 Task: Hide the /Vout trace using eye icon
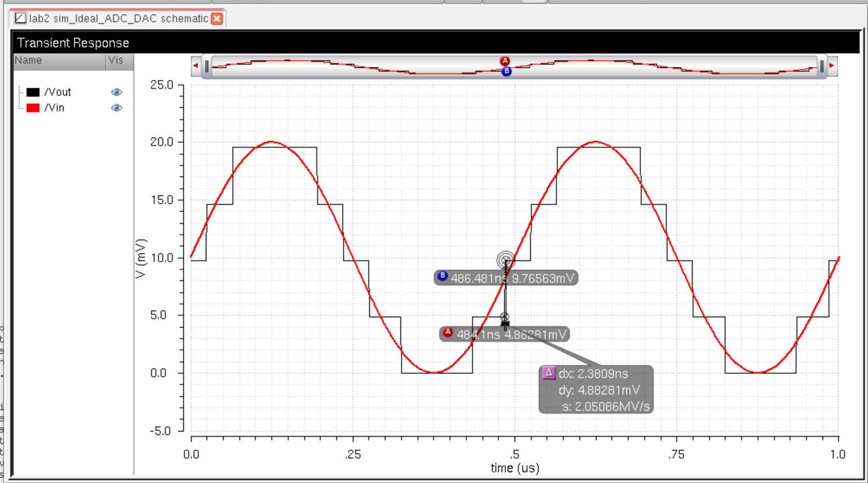pyautogui.click(x=117, y=92)
